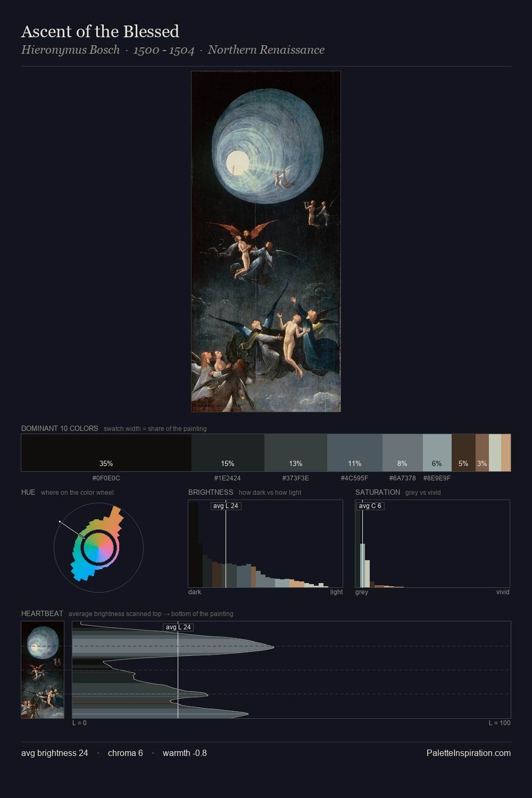Click hex code #8E9E9F
This screenshot has width=532, height=798.
coord(437,478)
